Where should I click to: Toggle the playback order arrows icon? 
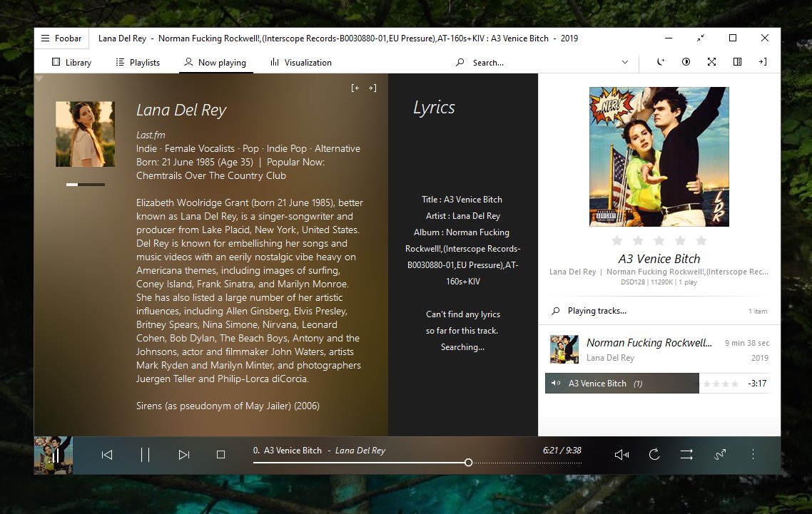click(686, 455)
